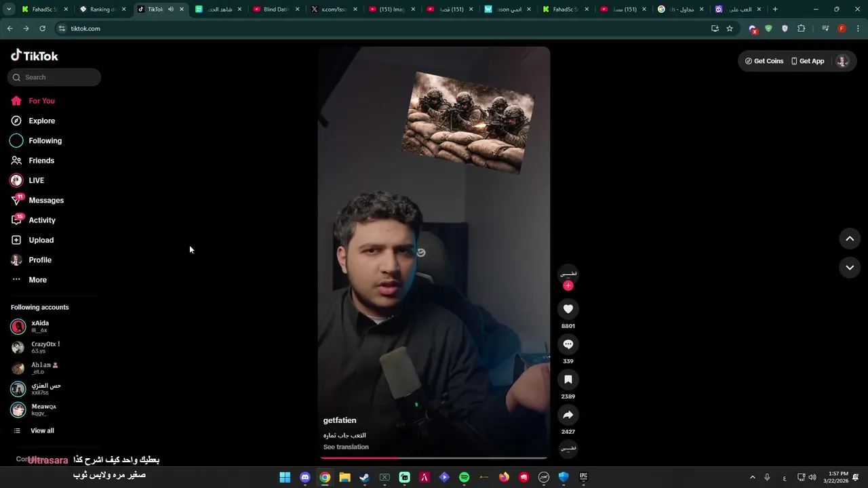Like the video with the heart icon
This screenshot has width=868, height=488.
pos(568,309)
